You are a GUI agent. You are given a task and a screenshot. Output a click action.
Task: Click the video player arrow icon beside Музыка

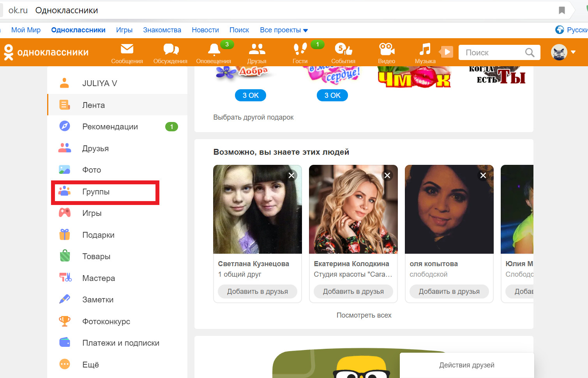coord(446,52)
